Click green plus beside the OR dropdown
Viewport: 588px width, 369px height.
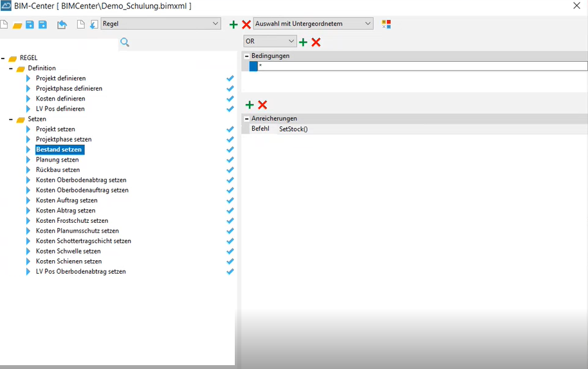click(304, 42)
